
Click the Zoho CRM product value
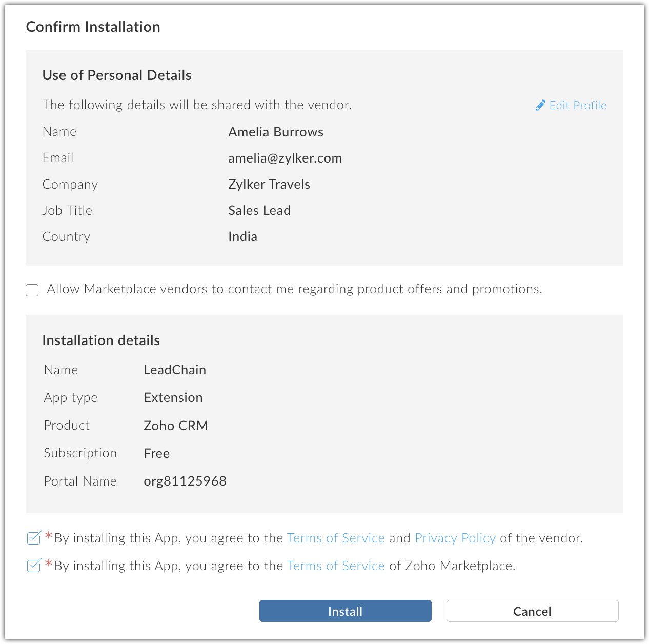click(x=176, y=426)
